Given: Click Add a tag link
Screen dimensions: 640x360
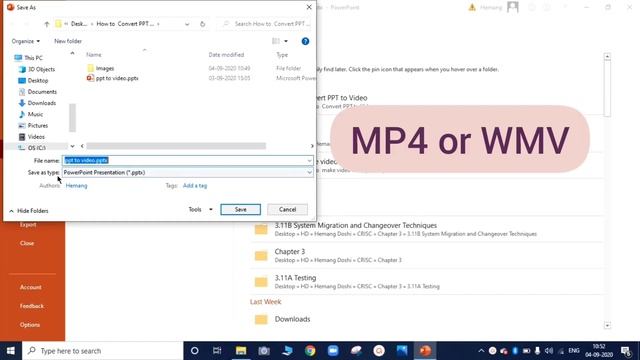Looking at the screenshot, I should [195, 186].
